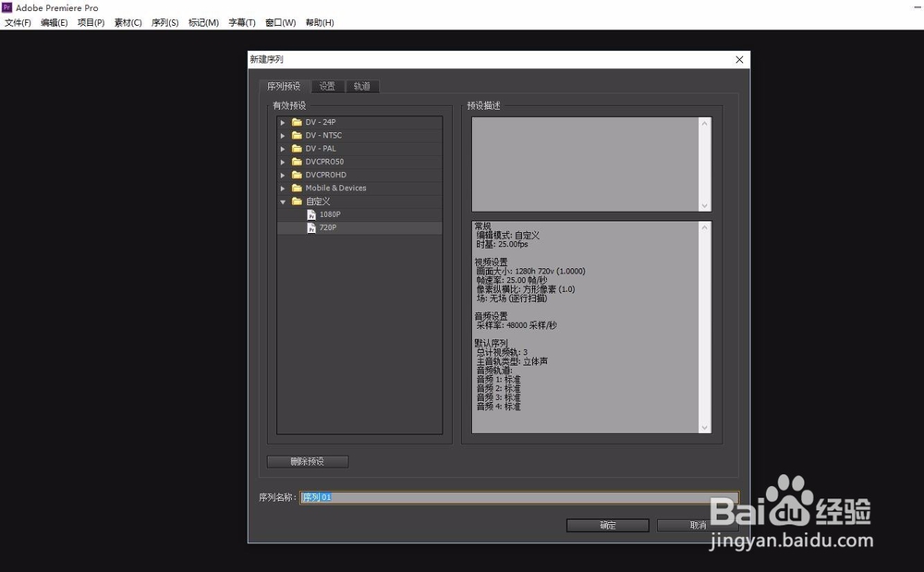Open the 素材(C) menu
The height and width of the screenshot is (572, 924).
(128, 22)
